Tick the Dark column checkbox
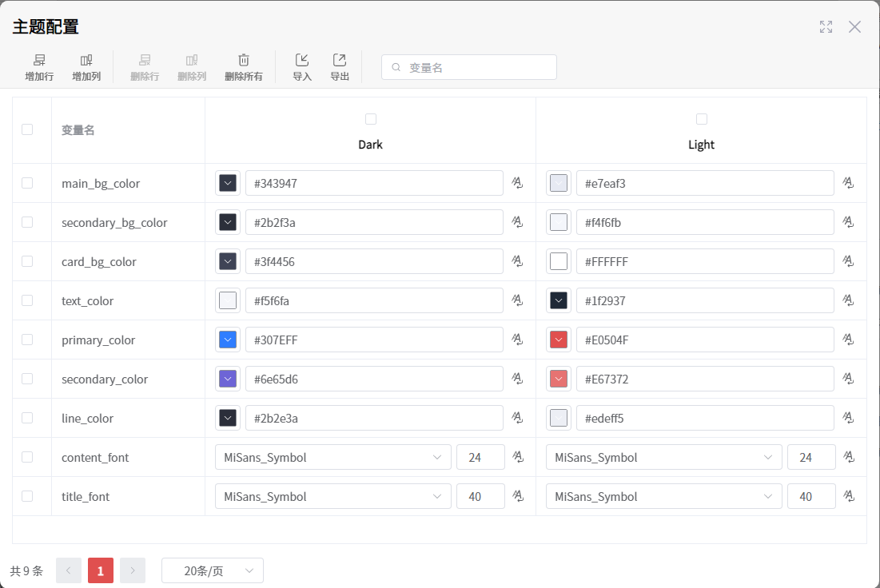880x588 pixels. tap(370, 119)
